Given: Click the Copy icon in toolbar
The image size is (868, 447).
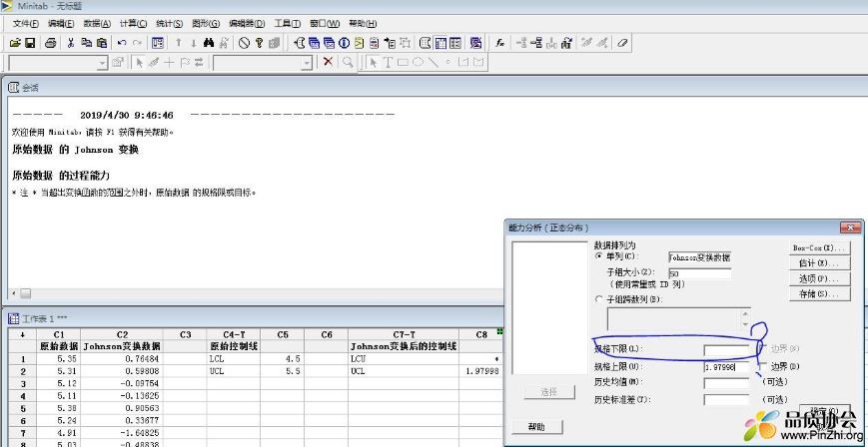Looking at the screenshot, I should pyautogui.click(x=86, y=43).
